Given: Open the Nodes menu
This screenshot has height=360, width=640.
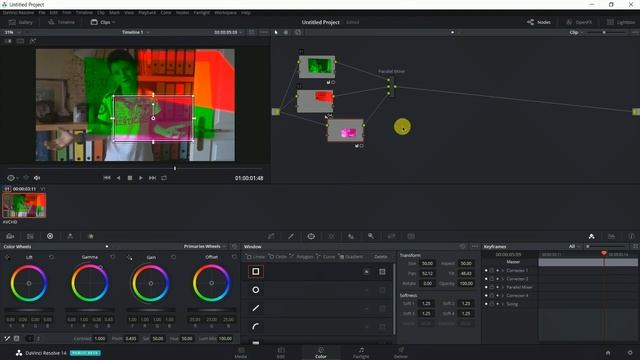Looking at the screenshot, I should pyautogui.click(x=182, y=13).
